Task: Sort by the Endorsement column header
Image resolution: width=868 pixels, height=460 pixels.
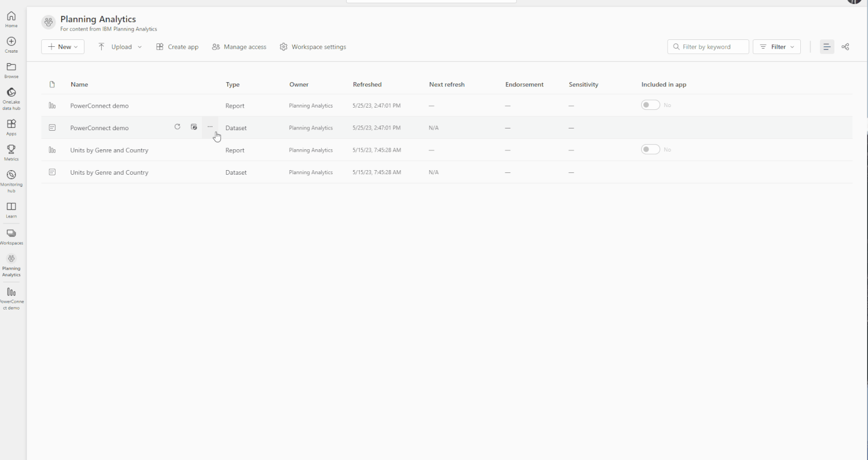Action: [x=524, y=84]
